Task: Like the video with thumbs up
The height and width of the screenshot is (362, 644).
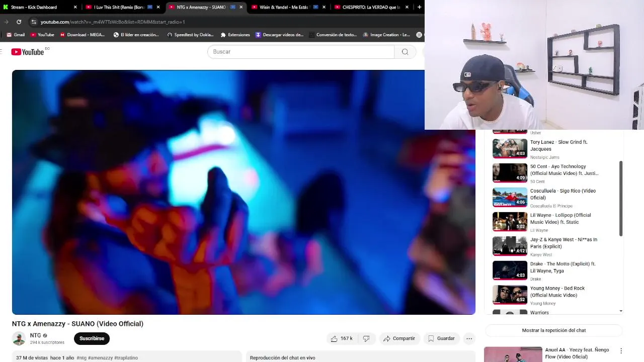Action: pos(342,338)
